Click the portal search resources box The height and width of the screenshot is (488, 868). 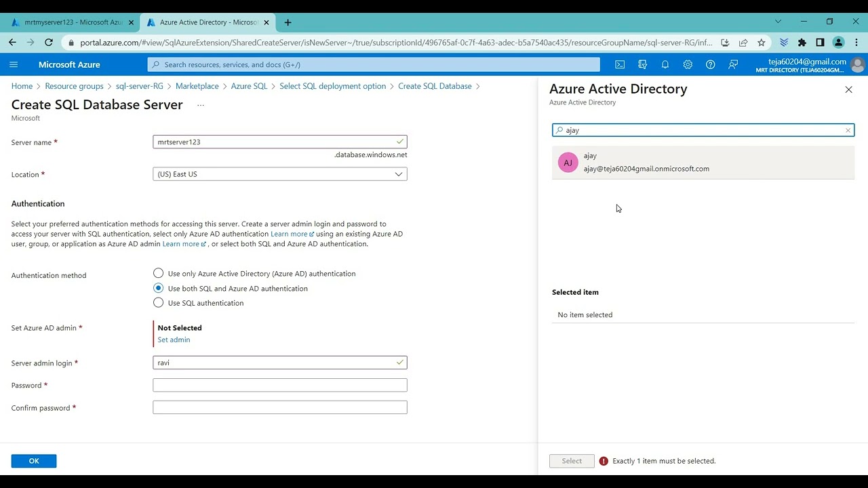(374, 64)
